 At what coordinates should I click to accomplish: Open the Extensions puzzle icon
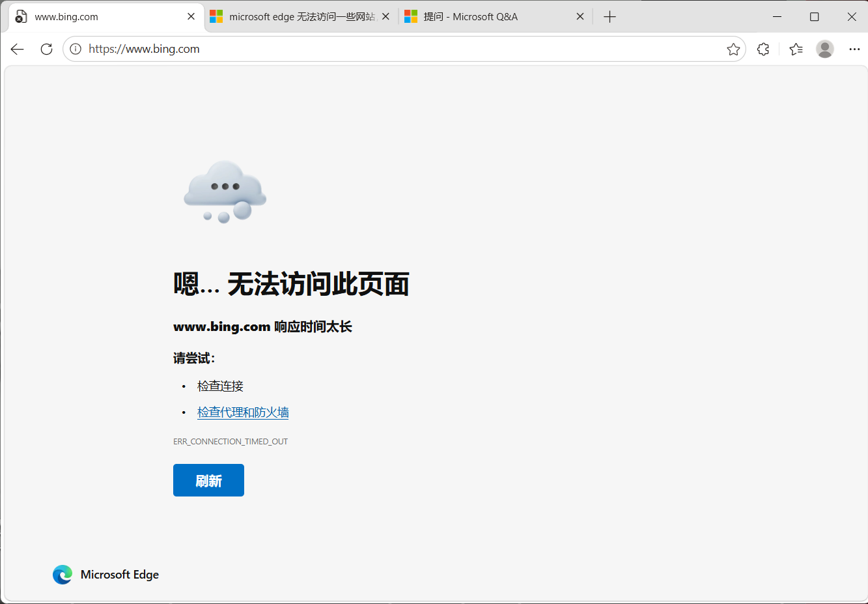(x=763, y=49)
